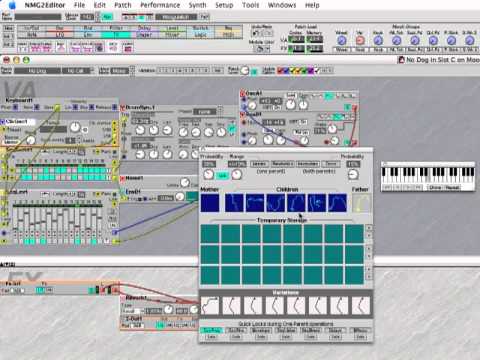Viewport: 480px width, 360px height.
Task: Toggle red cable visibility checkbox
Action: 280,70
